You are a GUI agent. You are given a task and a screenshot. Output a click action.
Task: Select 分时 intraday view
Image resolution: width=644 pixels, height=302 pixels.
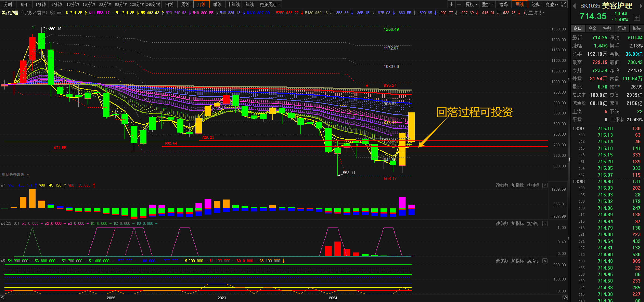click(x=8, y=4)
